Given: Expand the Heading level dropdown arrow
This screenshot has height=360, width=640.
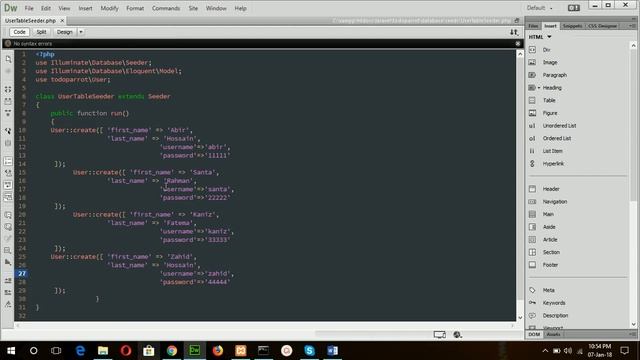Looking at the screenshot, I should [x=539, y=88].
